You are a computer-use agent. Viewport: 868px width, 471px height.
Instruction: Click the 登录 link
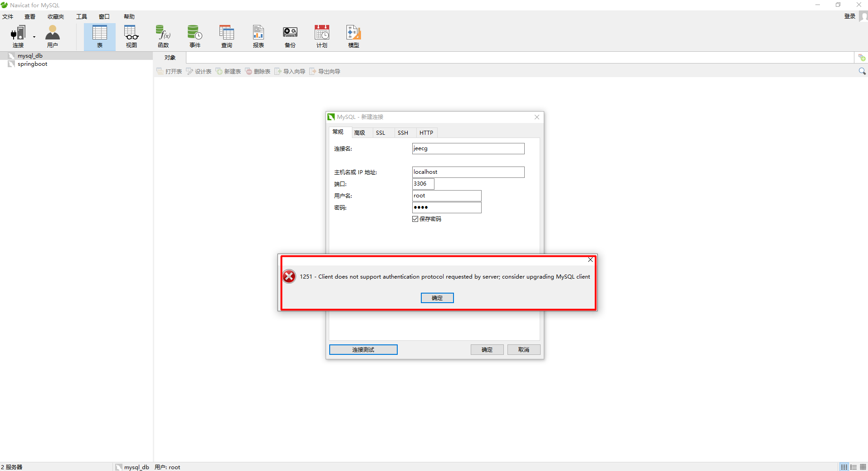[850, 16]
